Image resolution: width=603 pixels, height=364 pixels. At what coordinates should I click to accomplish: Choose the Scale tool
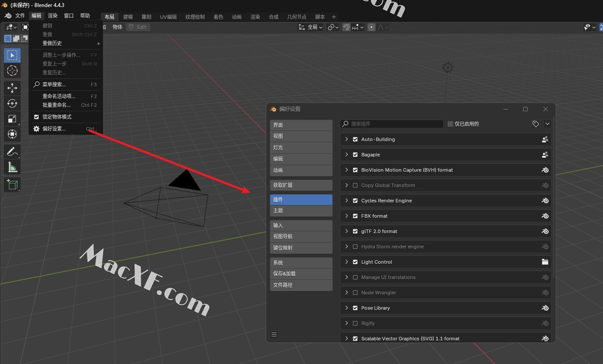pyautogui.click(x=12, y=119)
